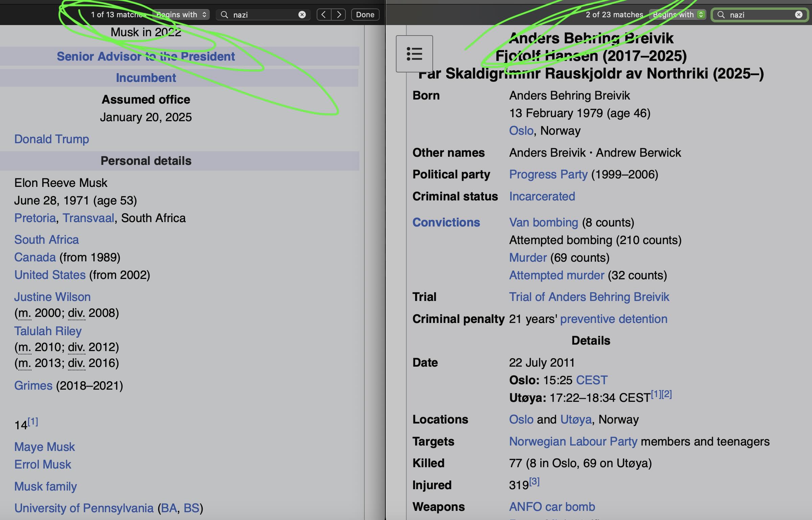Image resolution: width=812 pixels, height=520 pixels.
Task: Open Oslo link in the Born row
Action: pyautogui.click(x=521, y=131)
